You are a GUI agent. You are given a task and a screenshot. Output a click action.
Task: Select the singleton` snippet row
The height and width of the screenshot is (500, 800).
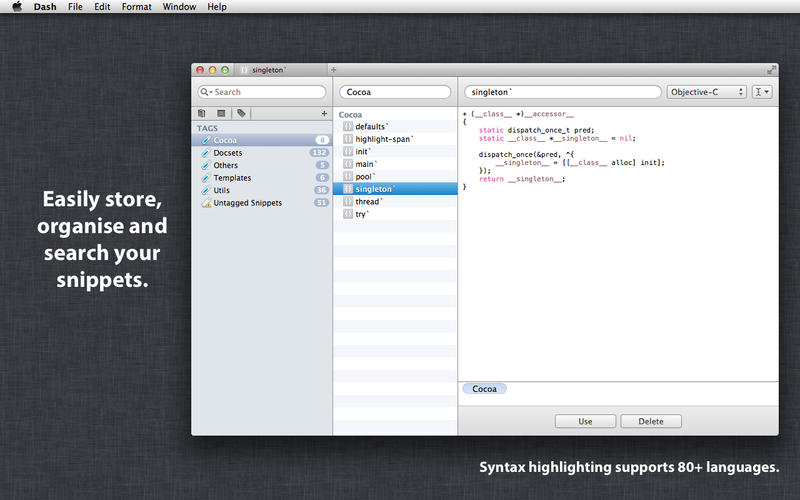tap(395, 189)
